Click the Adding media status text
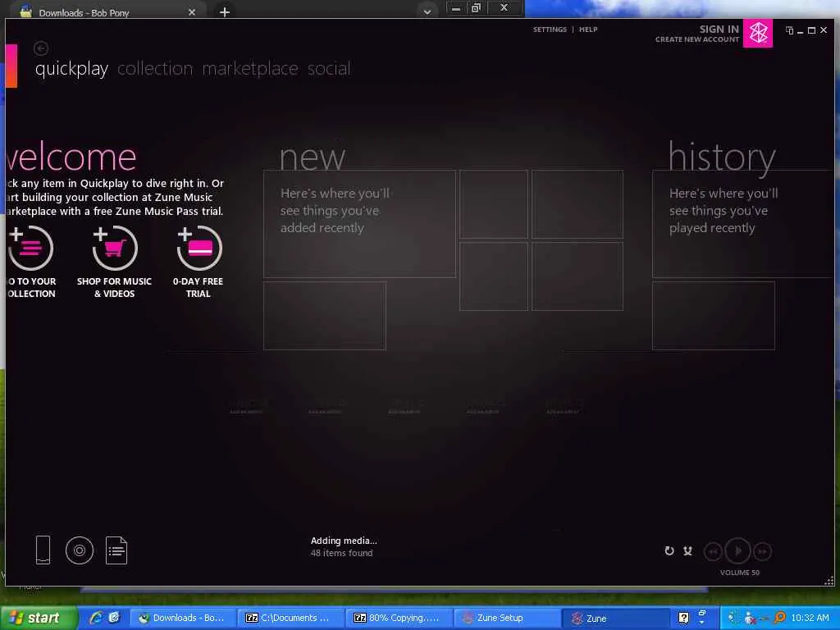Image resolution: width=840 pixels, height=630 pixels. click(344, 541)
